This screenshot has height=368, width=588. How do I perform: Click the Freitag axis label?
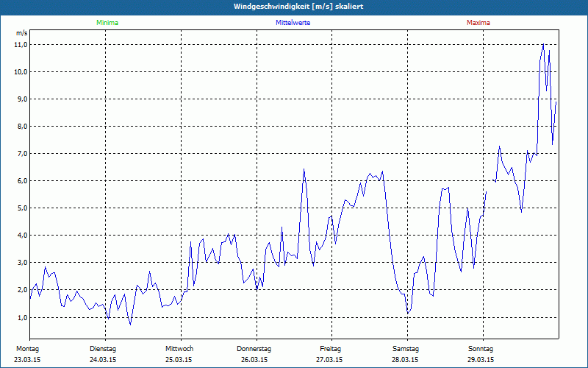tap(330, 349)
